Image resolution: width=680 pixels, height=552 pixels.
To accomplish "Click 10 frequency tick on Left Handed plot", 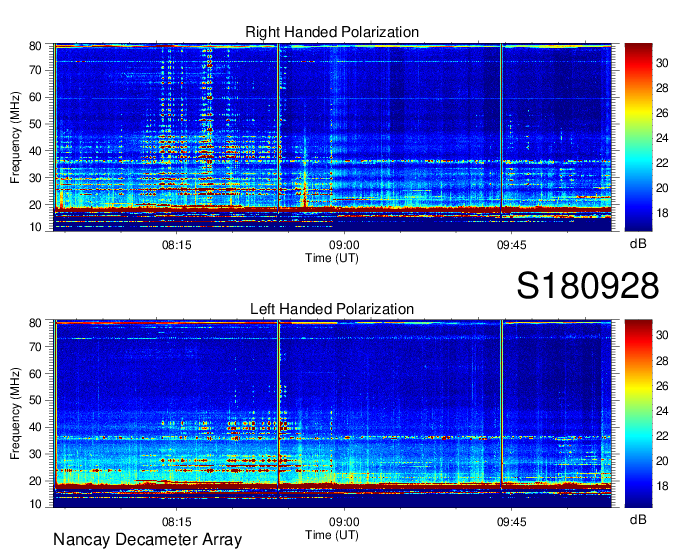I will pos(35,503).
